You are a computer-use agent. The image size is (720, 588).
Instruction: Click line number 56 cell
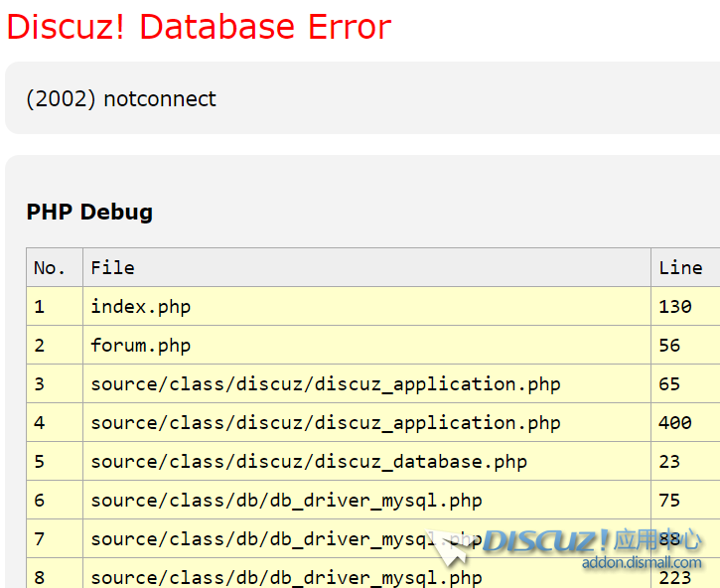coord(669,346)
